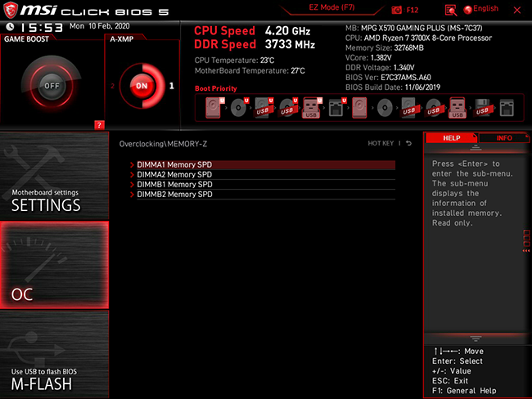The width and height of the screenshot is (532, 399).
Task: Open the SETTINGS motherboard settings section
Action: (x=54, y=176)
